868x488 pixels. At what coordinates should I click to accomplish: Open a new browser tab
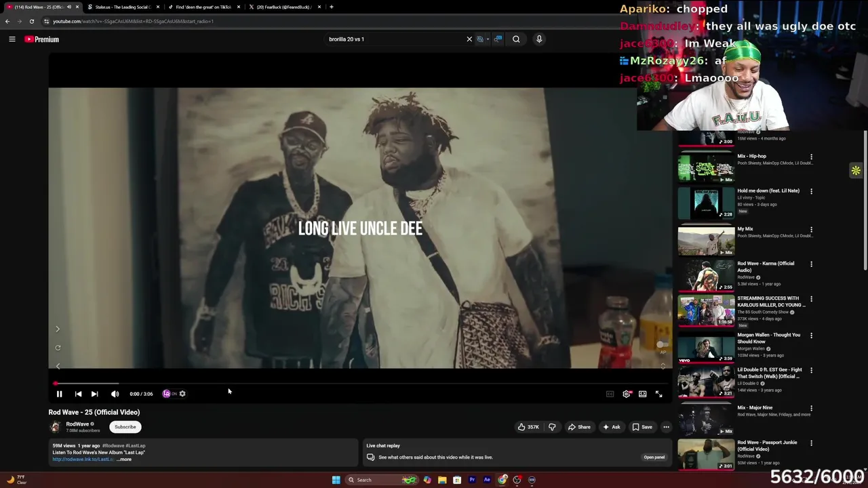pyautogui.click(x=332, y=7)
